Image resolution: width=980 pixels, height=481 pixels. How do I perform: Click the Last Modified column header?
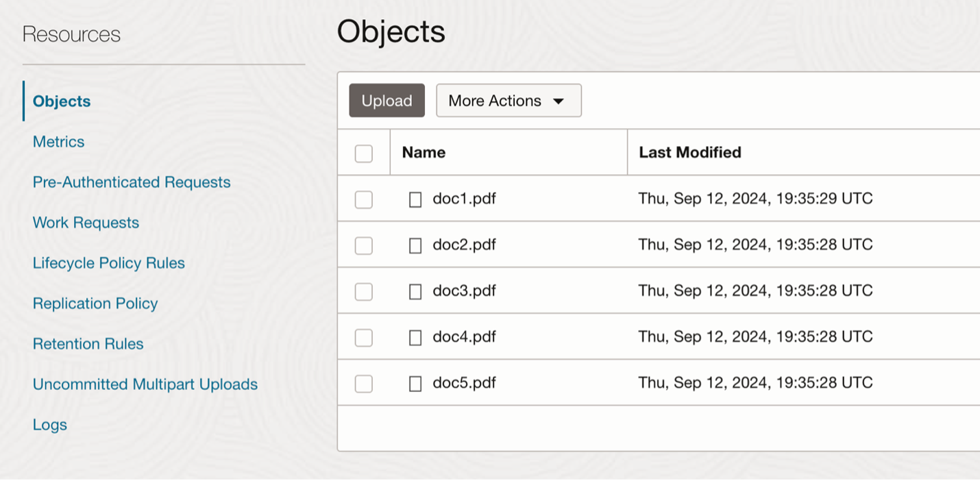(x=690, y=152)
